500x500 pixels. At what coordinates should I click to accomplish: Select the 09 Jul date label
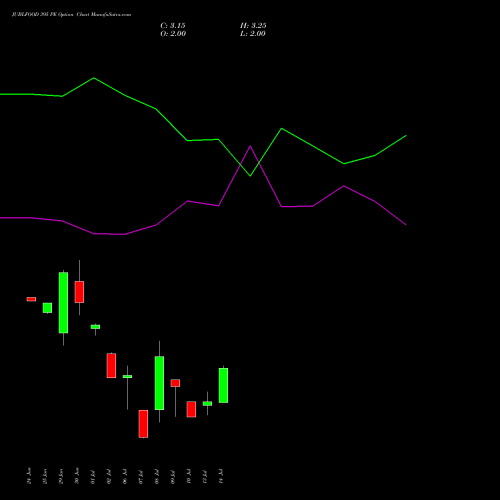[173, 477]
